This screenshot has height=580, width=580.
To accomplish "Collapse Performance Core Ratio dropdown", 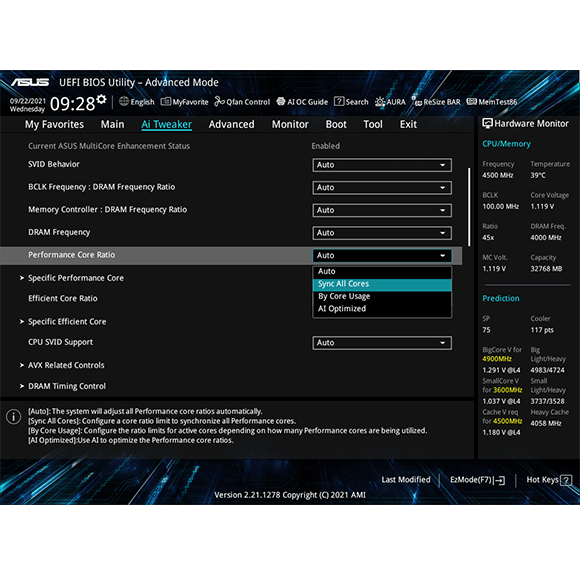I will tap(382, 255).
